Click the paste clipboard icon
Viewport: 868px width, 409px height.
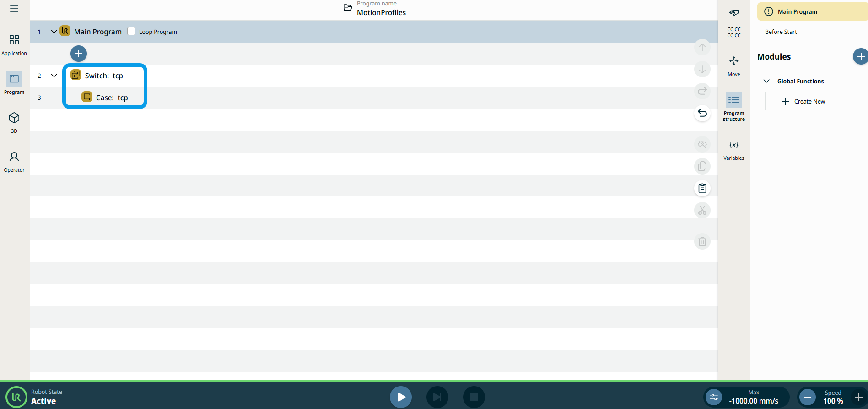(x=702, y=188)
